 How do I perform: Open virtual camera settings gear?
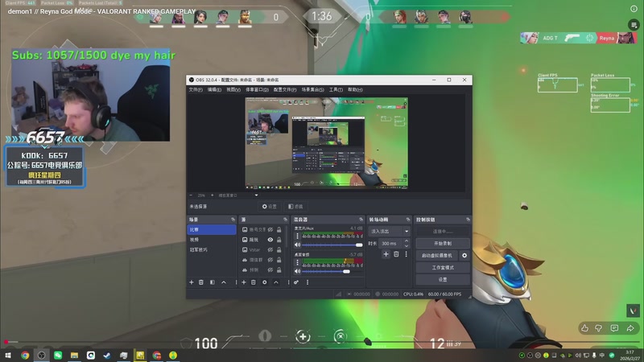coord(464,255)
